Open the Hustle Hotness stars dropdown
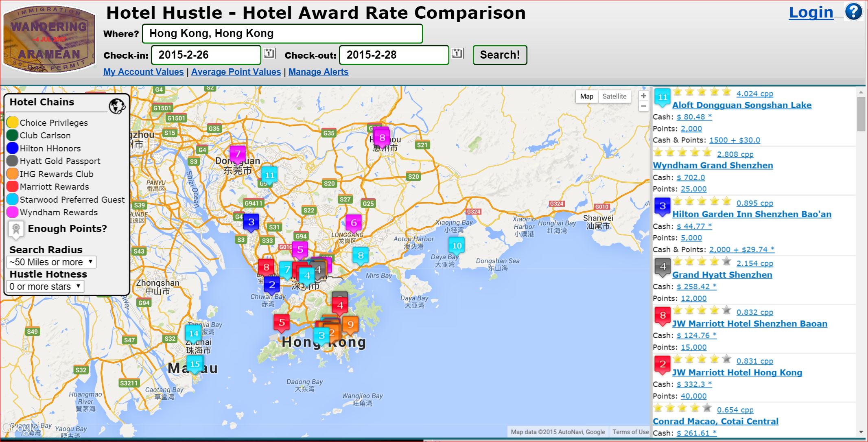This screenshot has width=868, height=442. click(x=46, y=287)
